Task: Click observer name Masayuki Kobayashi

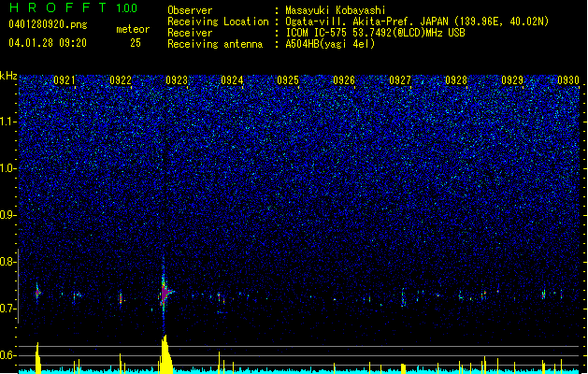Action: click(336, 10)
